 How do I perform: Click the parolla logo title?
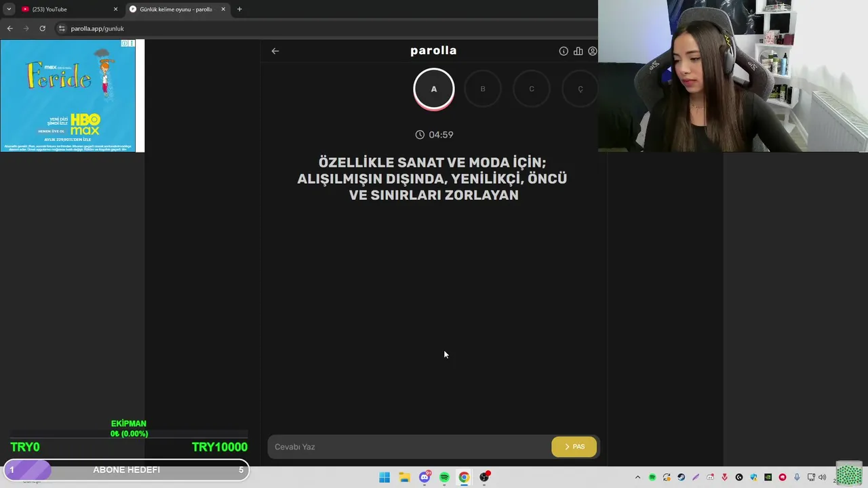coord(433,51)
